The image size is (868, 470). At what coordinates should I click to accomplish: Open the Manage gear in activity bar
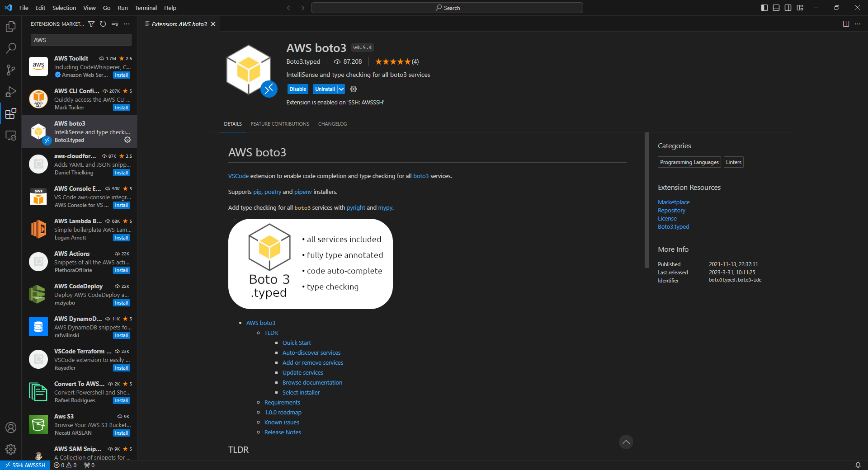pos(11,449)
